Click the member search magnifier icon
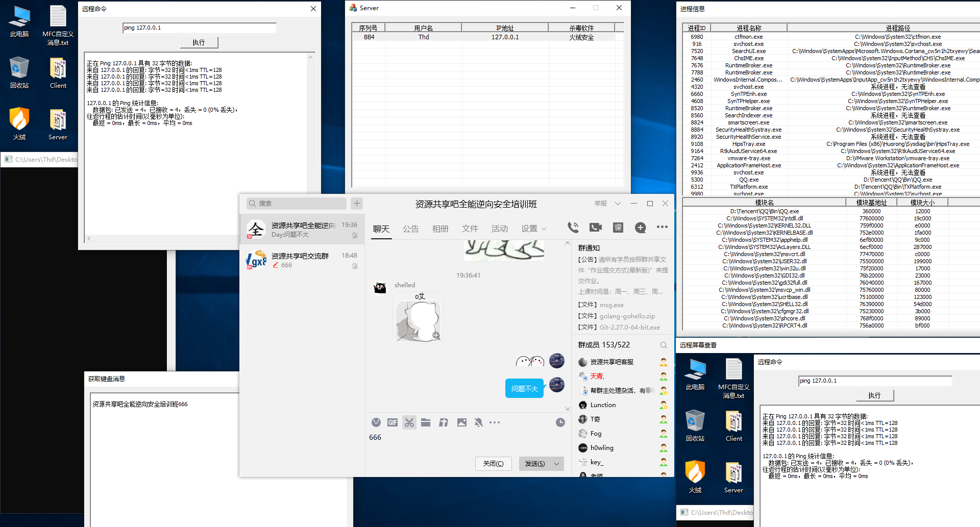980x527 pixels. 664,345
